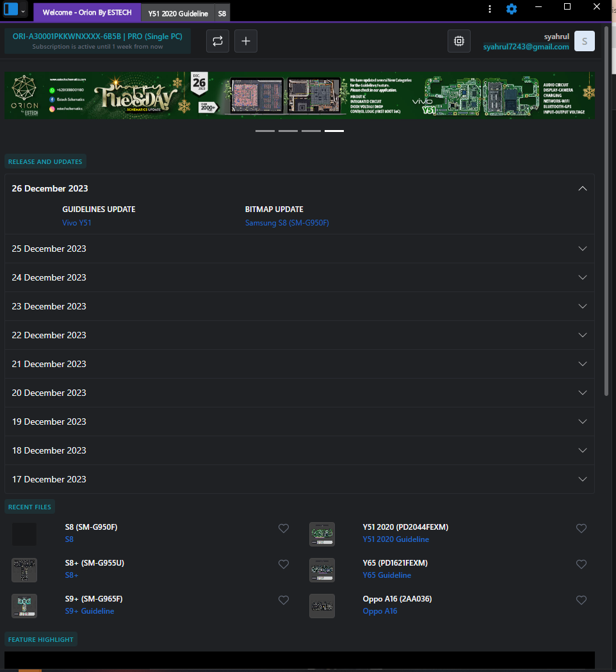
Task: Click the Happy Tuesday promo banner
Action: click(300, 95)
